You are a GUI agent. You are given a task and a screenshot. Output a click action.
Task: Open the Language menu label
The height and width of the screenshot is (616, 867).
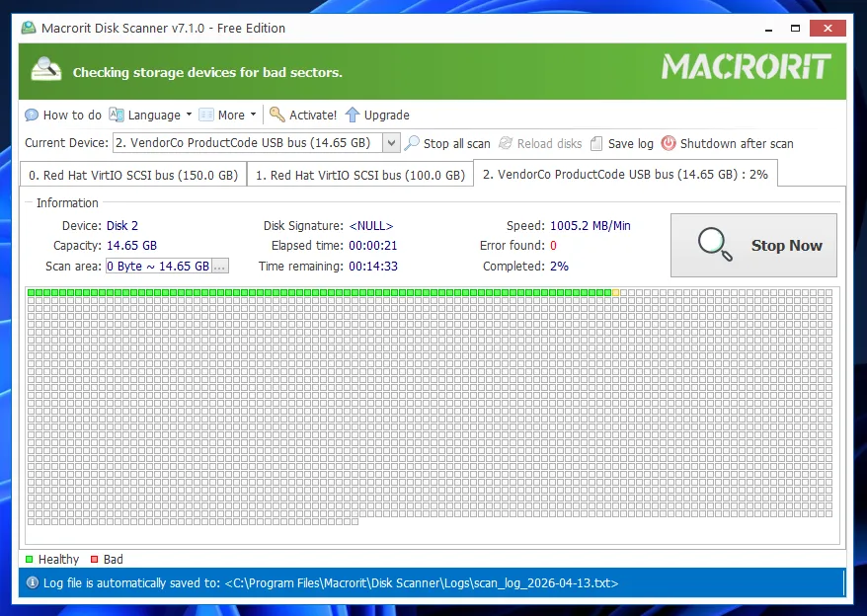click(x=154, y=115)
